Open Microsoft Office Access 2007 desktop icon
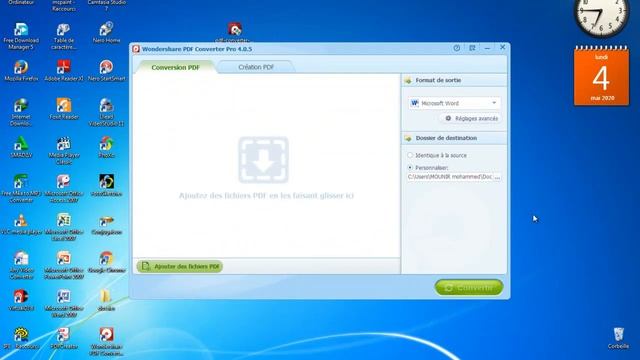The image size is (640, 360). 64,189
